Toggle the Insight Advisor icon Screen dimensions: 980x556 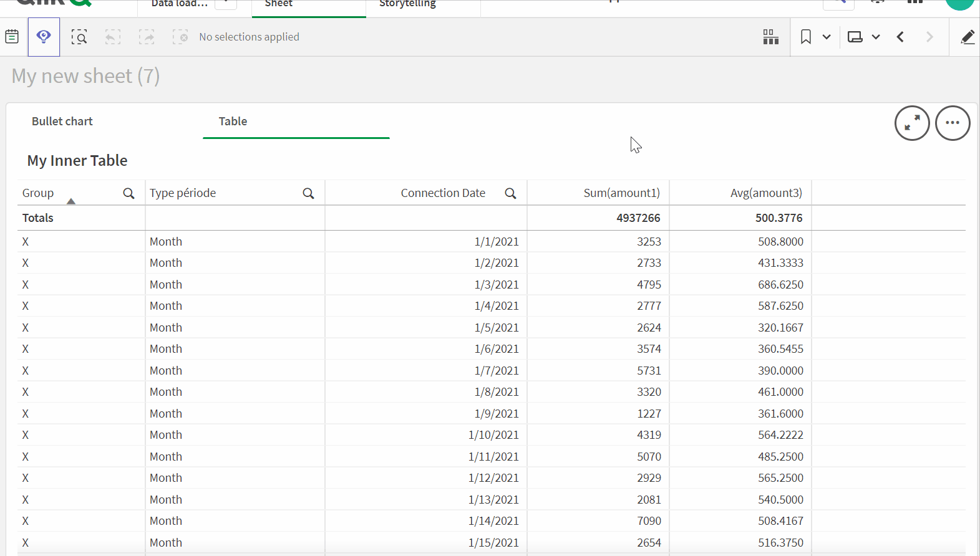(44, 37)
